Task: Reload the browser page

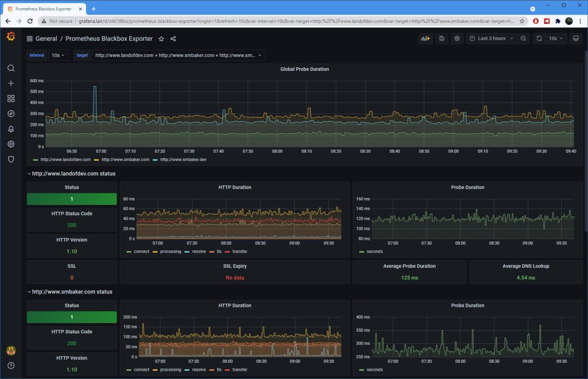Action: tap(30, 21)
